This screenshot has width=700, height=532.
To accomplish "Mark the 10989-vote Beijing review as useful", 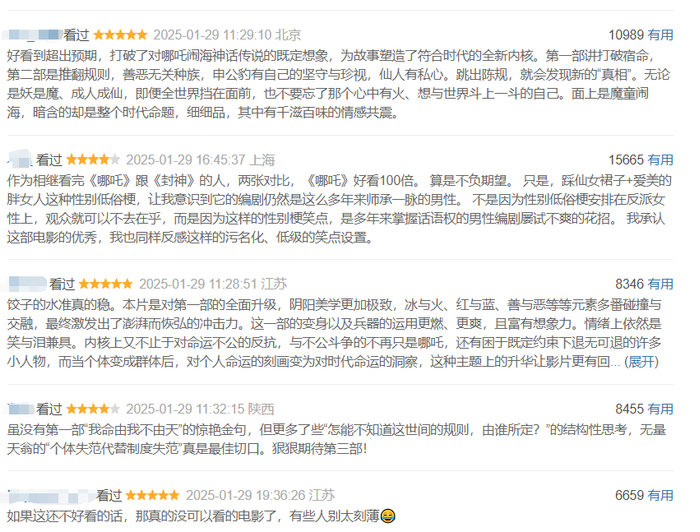I will coord(660,35).
